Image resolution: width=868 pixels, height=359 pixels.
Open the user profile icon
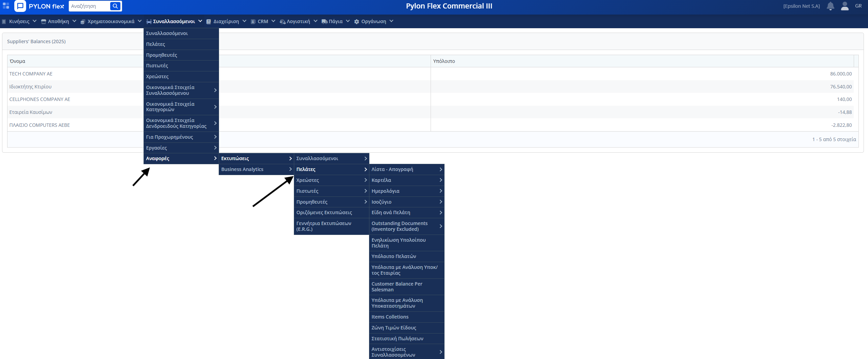click(845, 6)
